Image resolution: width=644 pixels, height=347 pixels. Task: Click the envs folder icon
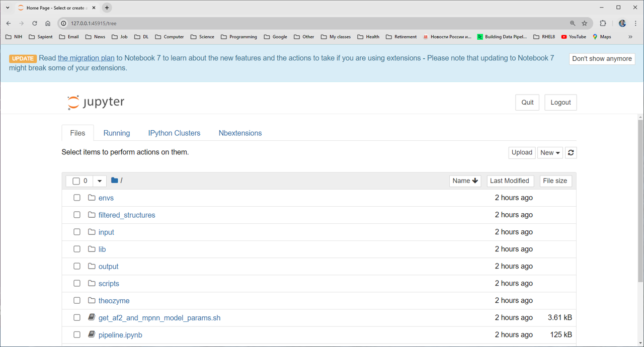[92, 198]
